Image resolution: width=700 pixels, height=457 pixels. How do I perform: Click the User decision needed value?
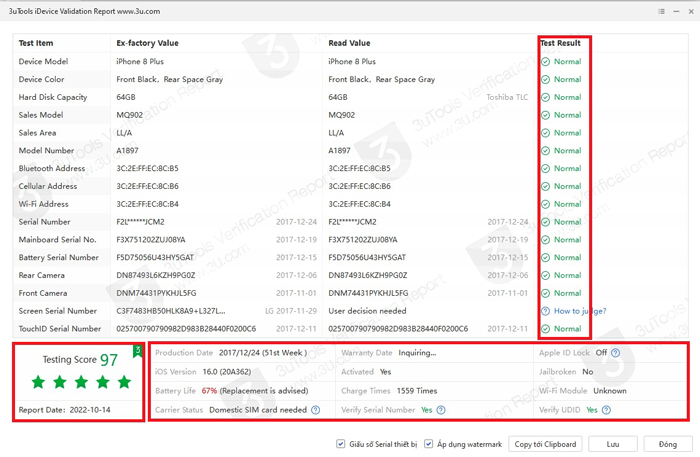[x=367, y=311]
